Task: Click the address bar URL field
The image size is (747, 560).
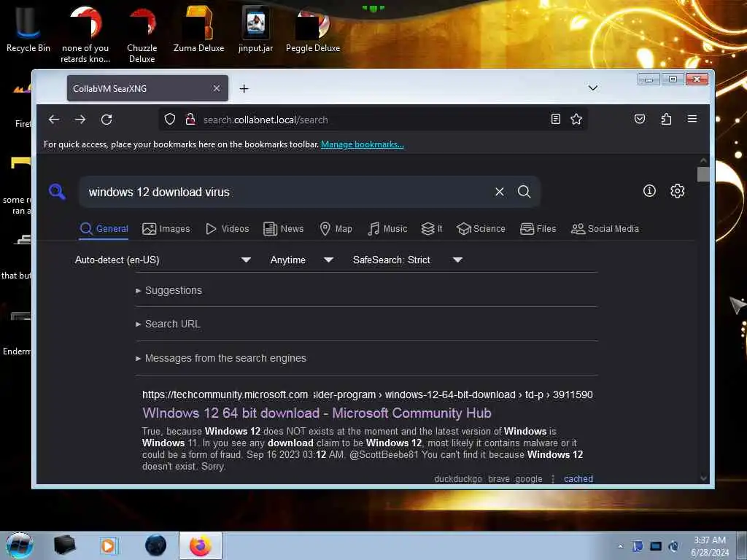Action: pyautogui.click(x=371, y=120)
